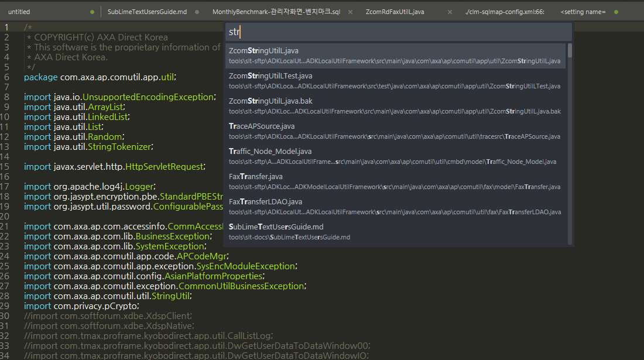Image resolution: width=644 pixels, height=360 pixels.
Task: Click COPYRIGHT(c) AXA Direct Korea comment
Action: [101, 37]
